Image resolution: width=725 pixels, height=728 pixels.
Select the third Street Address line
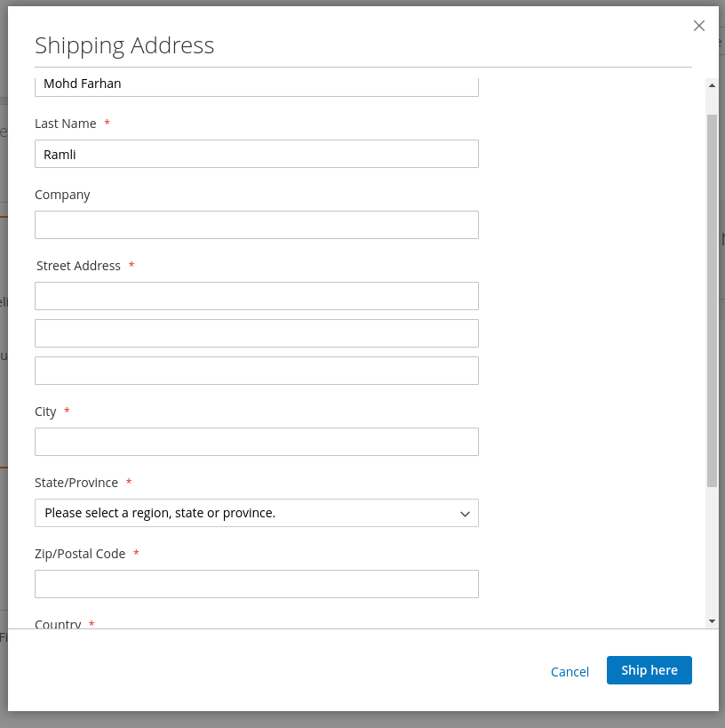pos(256,371)
